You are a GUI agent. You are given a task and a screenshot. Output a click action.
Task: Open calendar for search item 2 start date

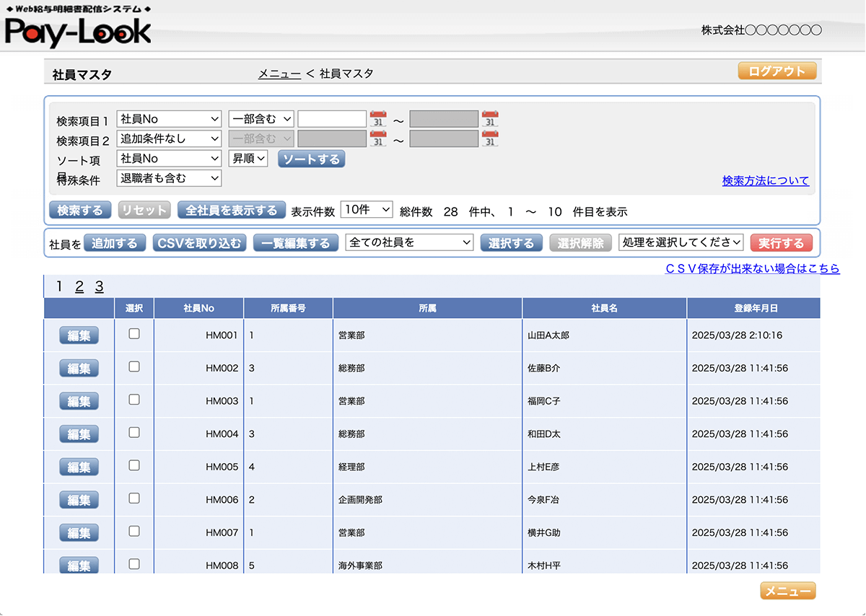point(378,138)
